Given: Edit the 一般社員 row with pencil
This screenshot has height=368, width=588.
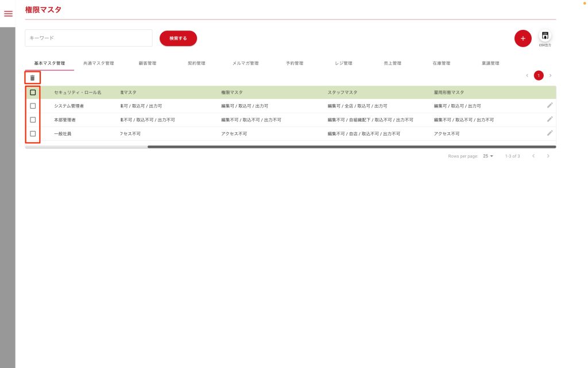Looking at the screenshot, I should coord(550,133).
